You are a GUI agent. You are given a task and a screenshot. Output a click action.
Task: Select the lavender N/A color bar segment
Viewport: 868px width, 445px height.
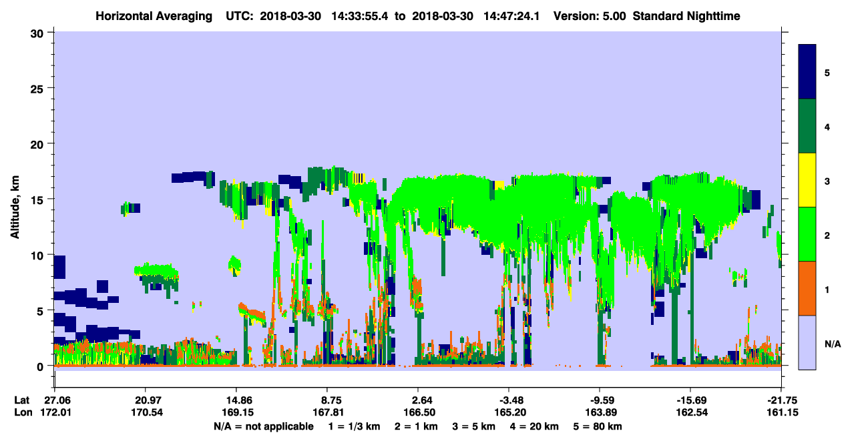tap(807, 342)
